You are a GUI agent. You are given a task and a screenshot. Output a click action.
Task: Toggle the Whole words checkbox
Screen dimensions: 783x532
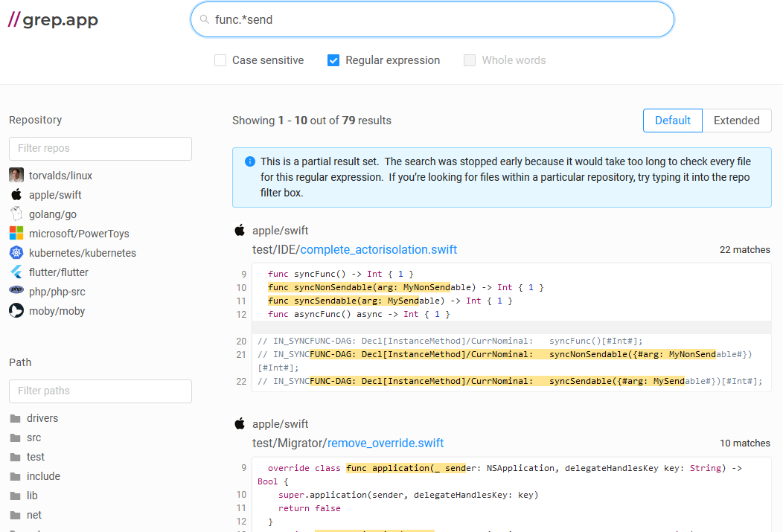point(470,60)
